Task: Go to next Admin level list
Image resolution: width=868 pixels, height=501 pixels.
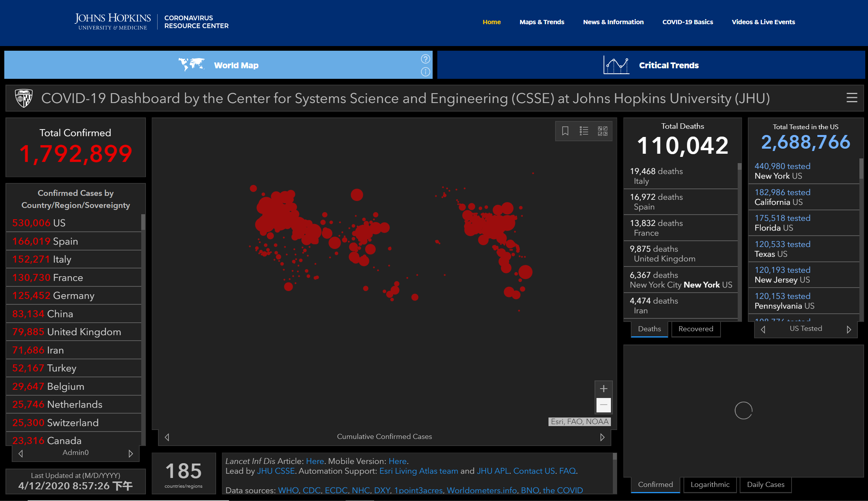Action: point(131,453)
